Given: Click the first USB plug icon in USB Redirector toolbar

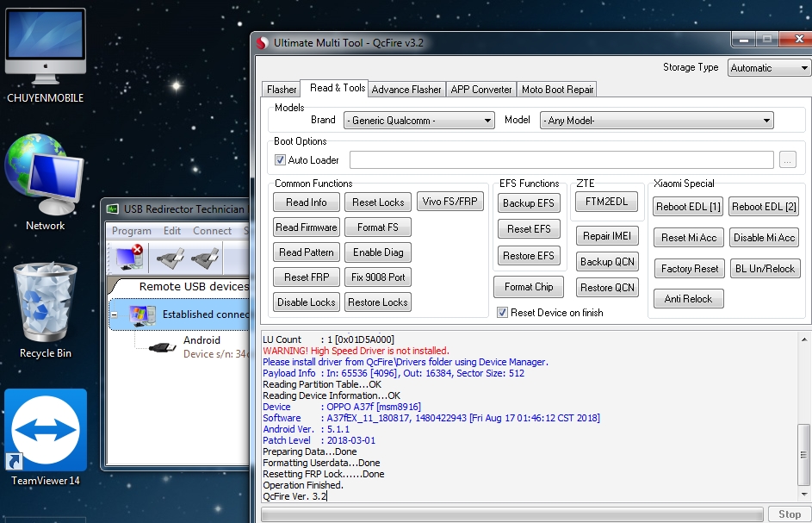Looking at the screenshot, I should (x=170, y=258).
